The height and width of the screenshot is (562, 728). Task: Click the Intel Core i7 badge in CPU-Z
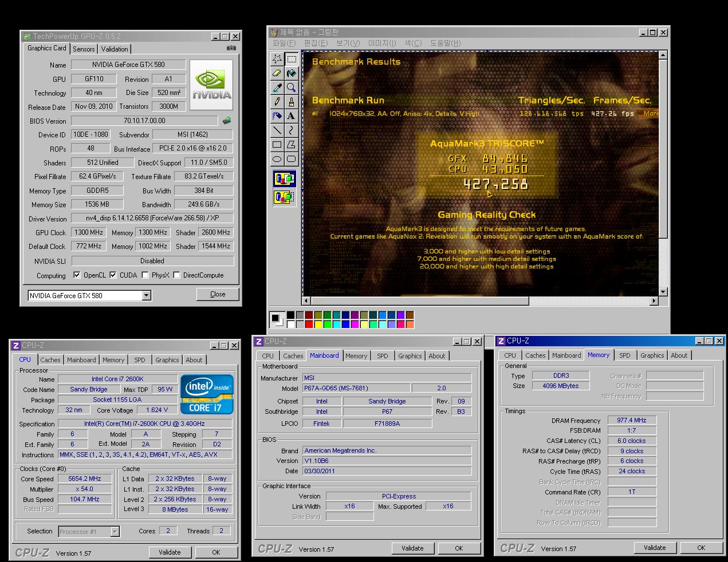click(x=207, y=394)
